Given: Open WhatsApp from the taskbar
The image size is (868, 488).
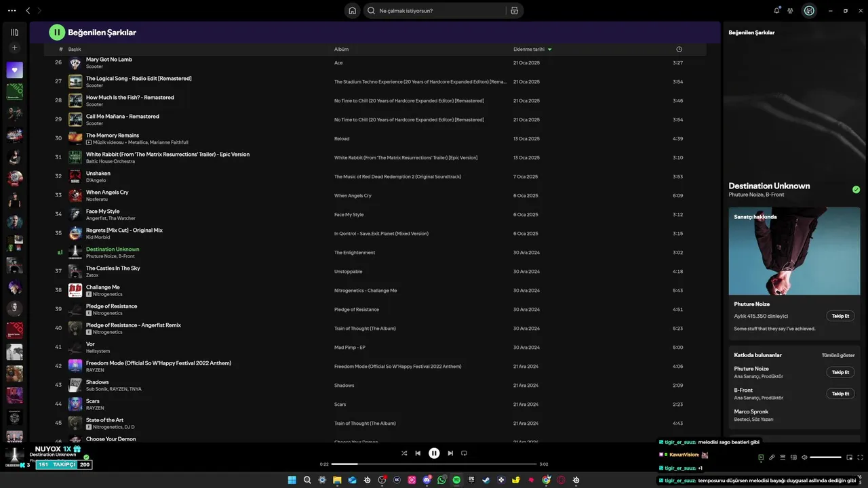Looking at the screenshot, I should [442, 480].
